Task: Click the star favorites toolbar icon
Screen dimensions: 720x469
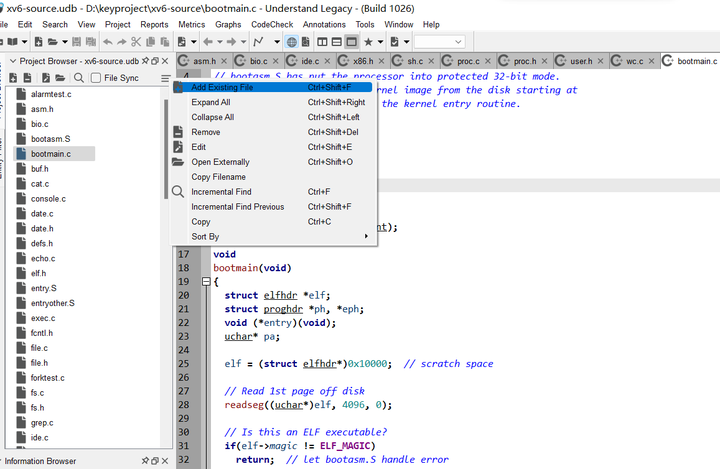Action: 368,42
